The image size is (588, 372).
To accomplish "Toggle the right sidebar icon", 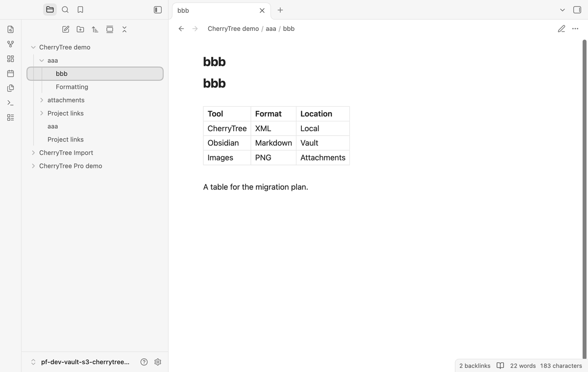I will pyautogui.click(x=577, y=10).
